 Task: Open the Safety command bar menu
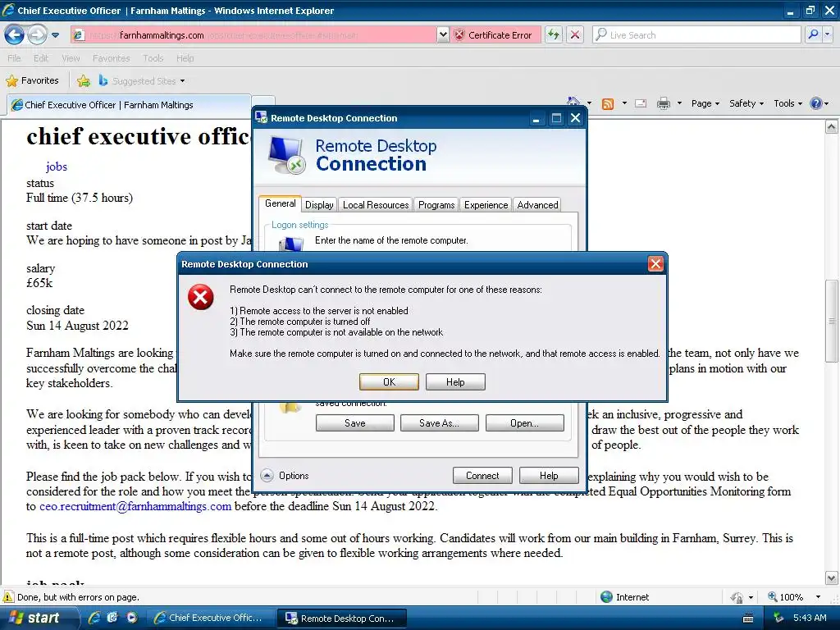(746, 103)
